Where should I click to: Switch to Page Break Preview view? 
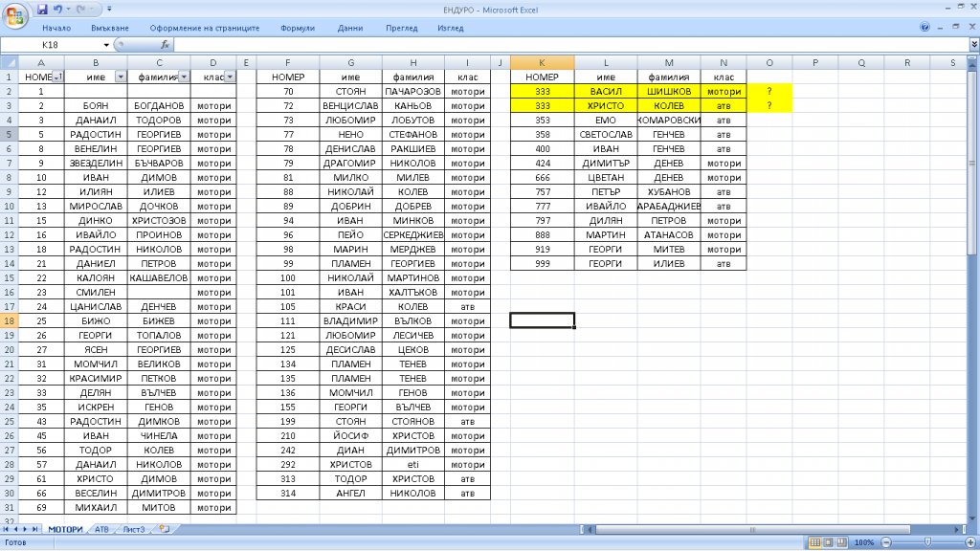(842, 541)
